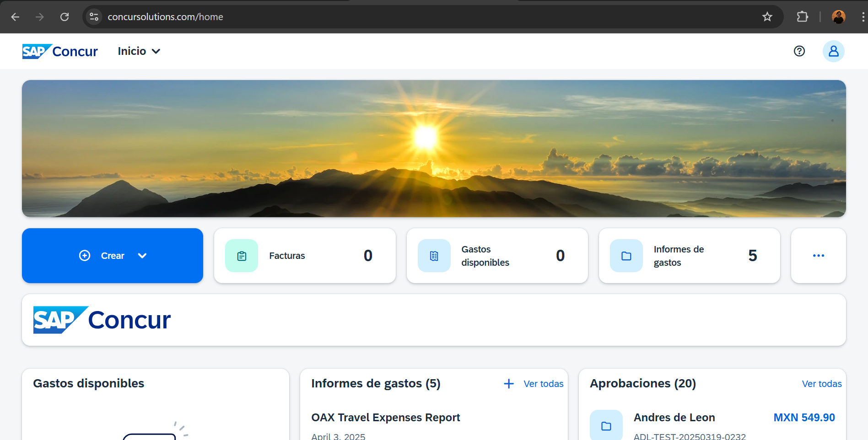
Task: Open the Informes de gastos tile
Action: (690, 256)
